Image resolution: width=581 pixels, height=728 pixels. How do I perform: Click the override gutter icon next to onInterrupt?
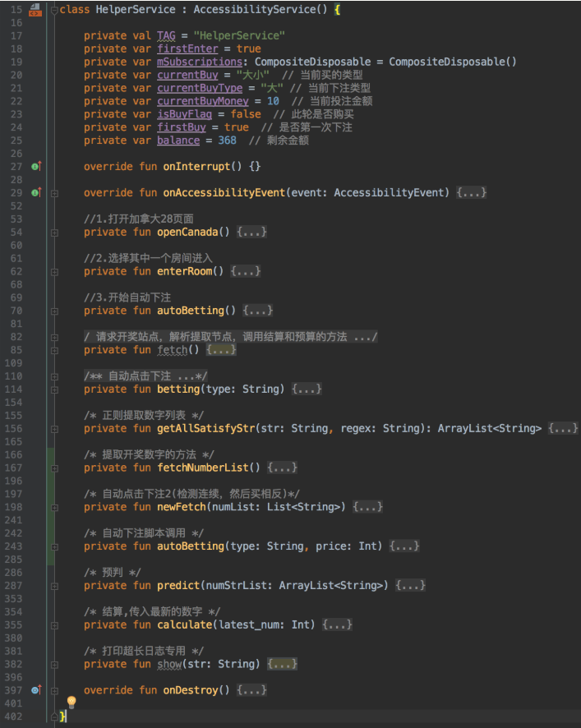coord(35,167)
